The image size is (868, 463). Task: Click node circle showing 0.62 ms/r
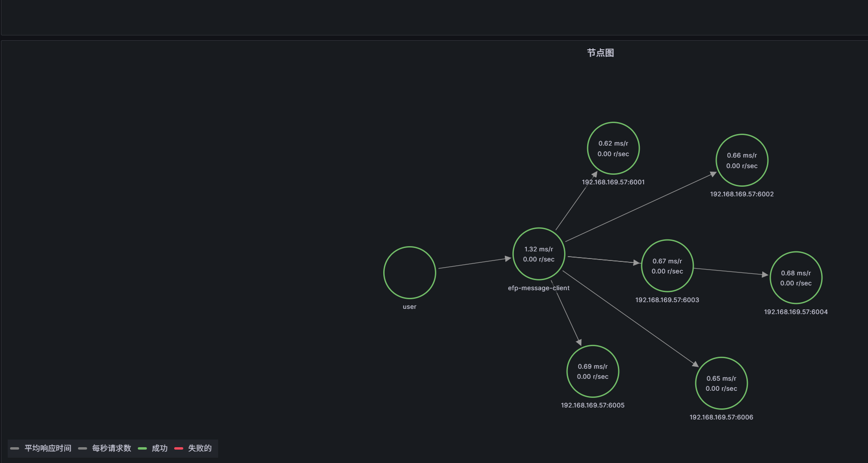(x=613, y=148)
